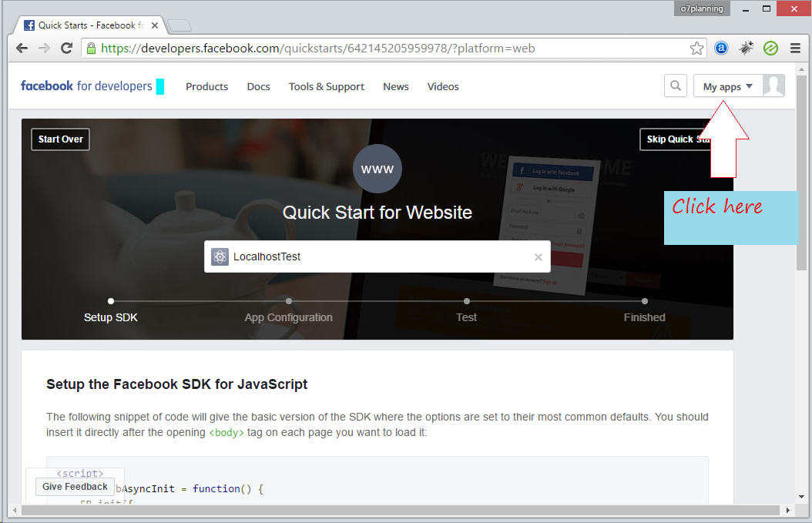Open the blue 'a' browser extension
This screenshot has height=523, width=812.
click(x=721, y=49)
